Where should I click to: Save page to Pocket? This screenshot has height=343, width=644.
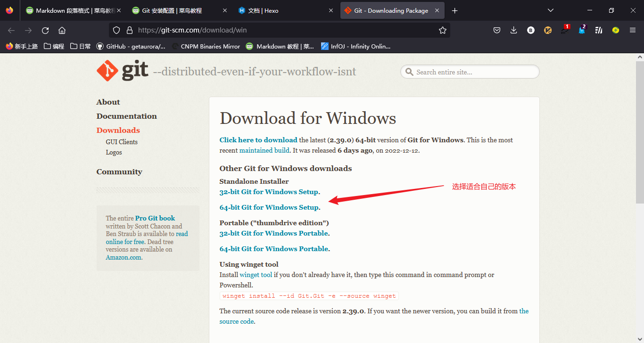497,30
